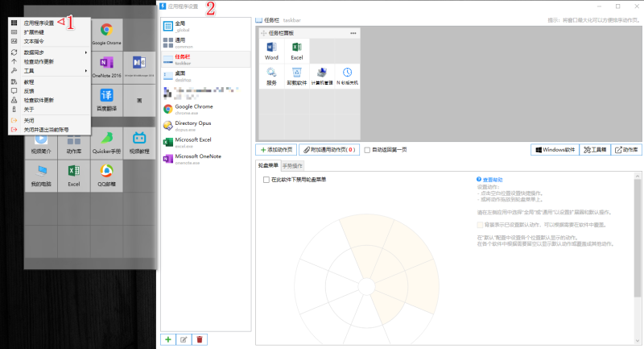This screenshot has width=644, height=349.
Task: Open the 查看帮助 link
Action: (493, 180)
